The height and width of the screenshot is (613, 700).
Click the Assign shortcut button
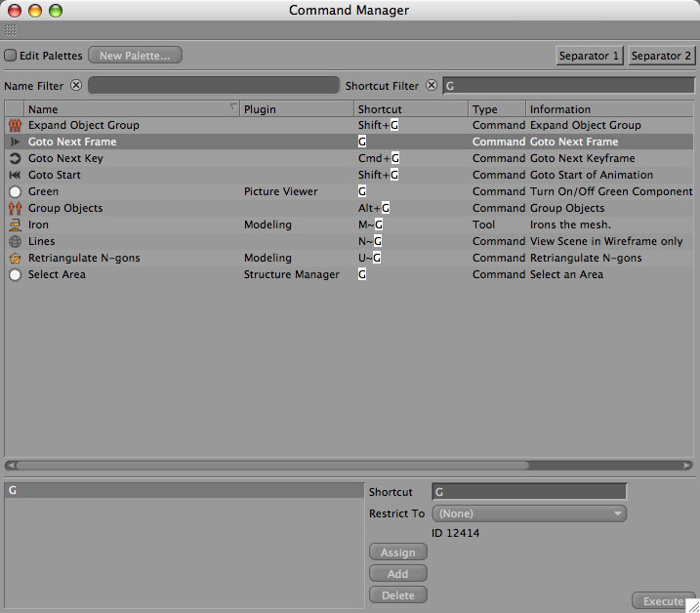tap(397, 552)
